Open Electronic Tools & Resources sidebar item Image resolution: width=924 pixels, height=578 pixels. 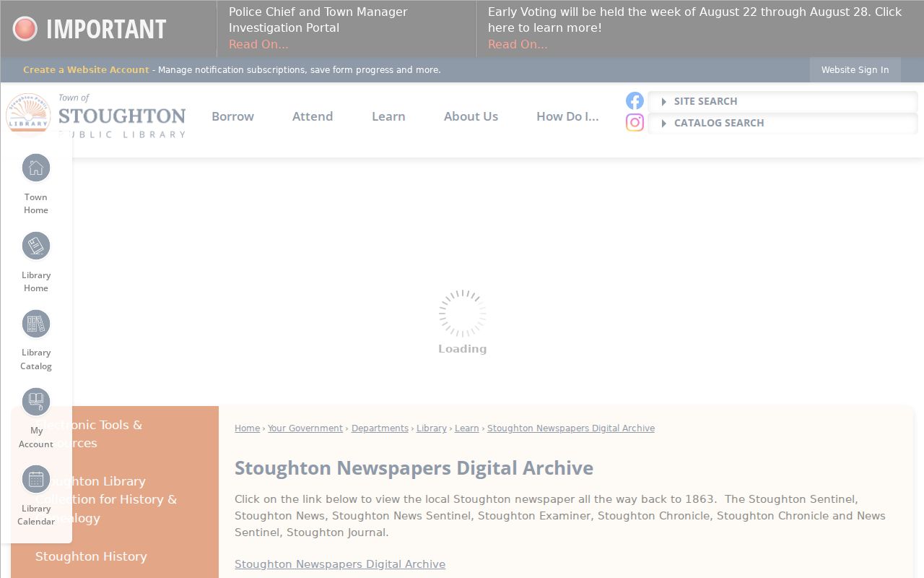(x=89, y=433)
